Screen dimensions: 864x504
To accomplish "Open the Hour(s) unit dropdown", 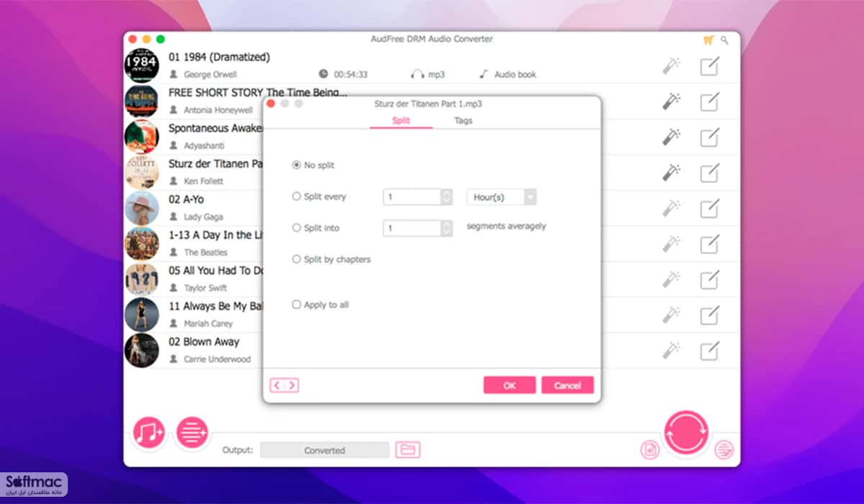I will coord(502,197).
